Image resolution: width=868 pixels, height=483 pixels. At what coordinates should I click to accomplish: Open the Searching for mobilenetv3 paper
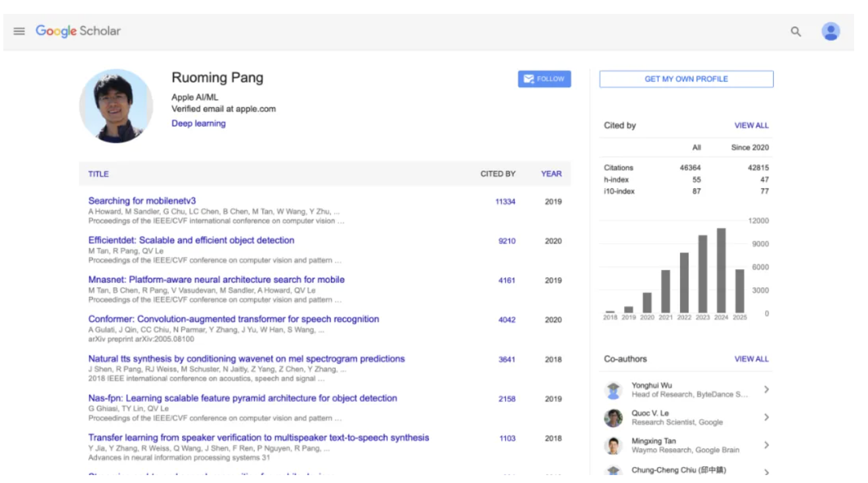pos(142,201)
